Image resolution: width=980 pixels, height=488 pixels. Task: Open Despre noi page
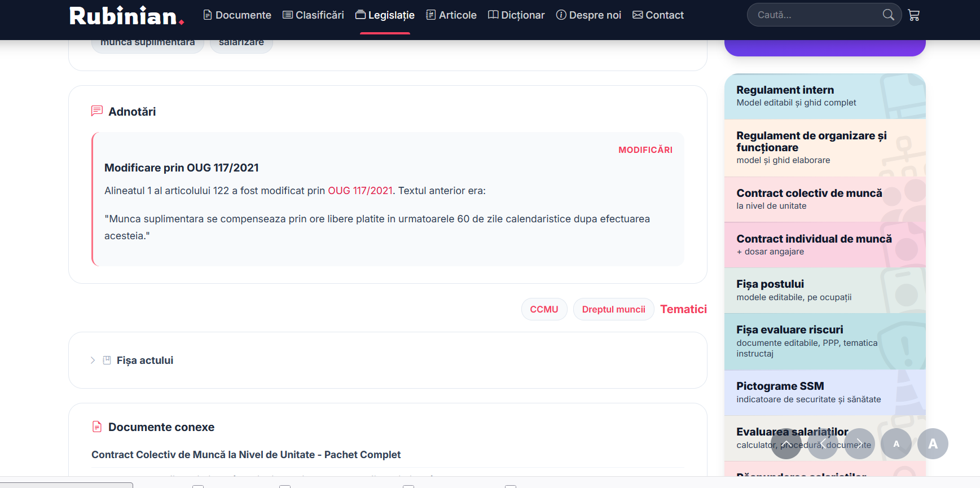coord(588,15)
